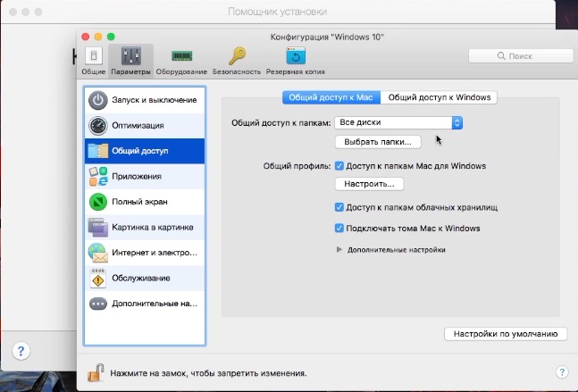This screenshot has height=392, width=578.
Task: Select Запуск и выключение power icon
Action: [x=98, y=100]
